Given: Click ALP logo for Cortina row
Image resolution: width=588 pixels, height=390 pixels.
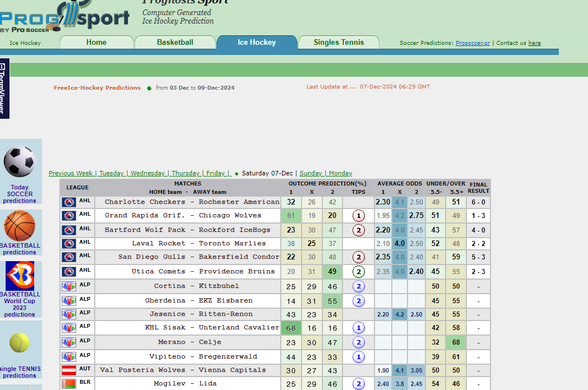Looking at the screenshot, I should tap(69, 286).
